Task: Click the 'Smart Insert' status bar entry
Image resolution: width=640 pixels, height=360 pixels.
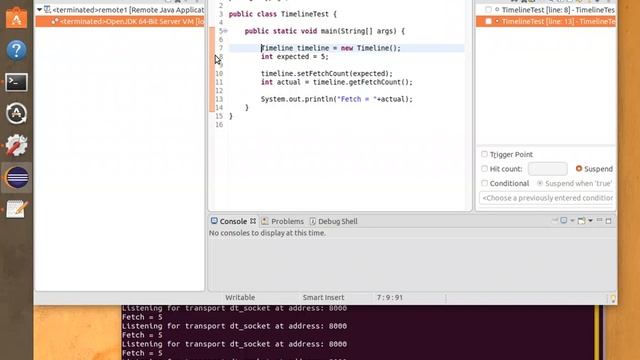Action: click(x=323, y=298)
